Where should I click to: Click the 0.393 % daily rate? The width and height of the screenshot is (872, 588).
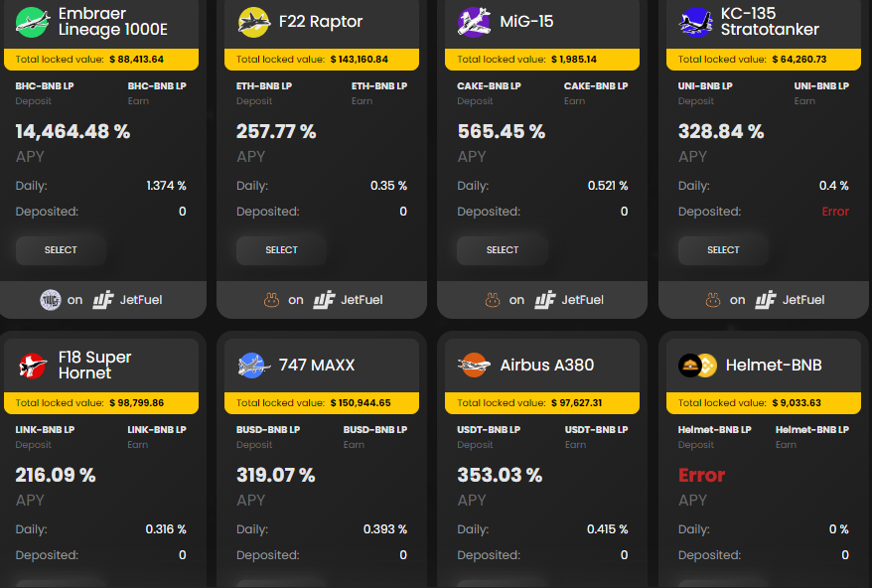coord(384,529)
